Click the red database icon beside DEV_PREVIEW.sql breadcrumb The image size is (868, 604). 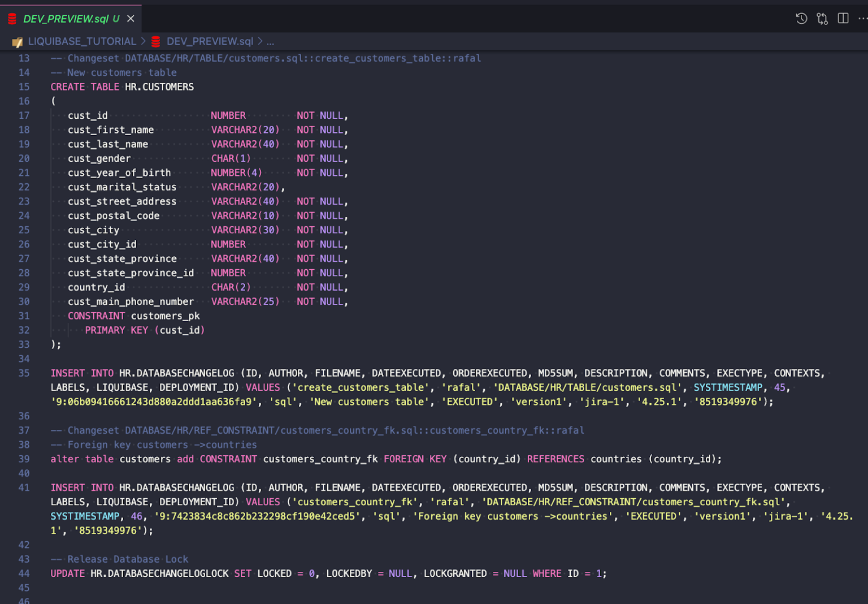click(155, 41)
